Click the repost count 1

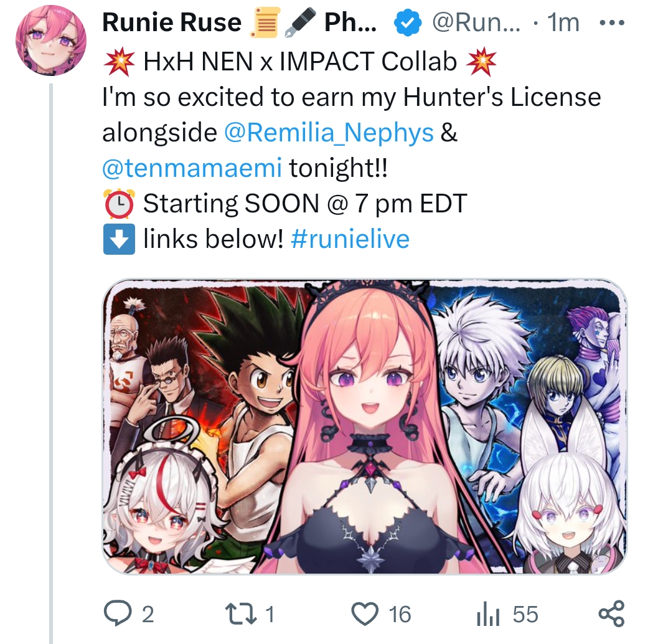point(270,615)
